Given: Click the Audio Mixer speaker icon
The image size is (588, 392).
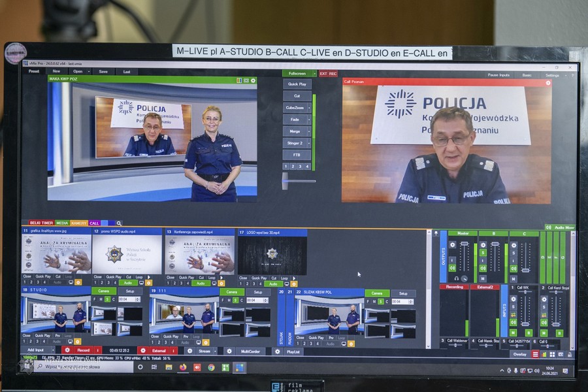Looking at the screenshot, I should click(x=548, y=227).
